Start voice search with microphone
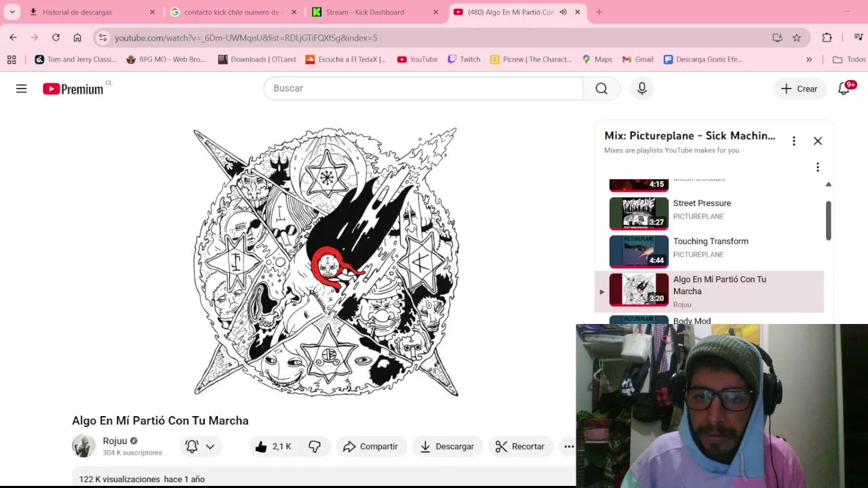Image resolution: width=868 pixels, height=488 pixels. click(x=642, y=88)
